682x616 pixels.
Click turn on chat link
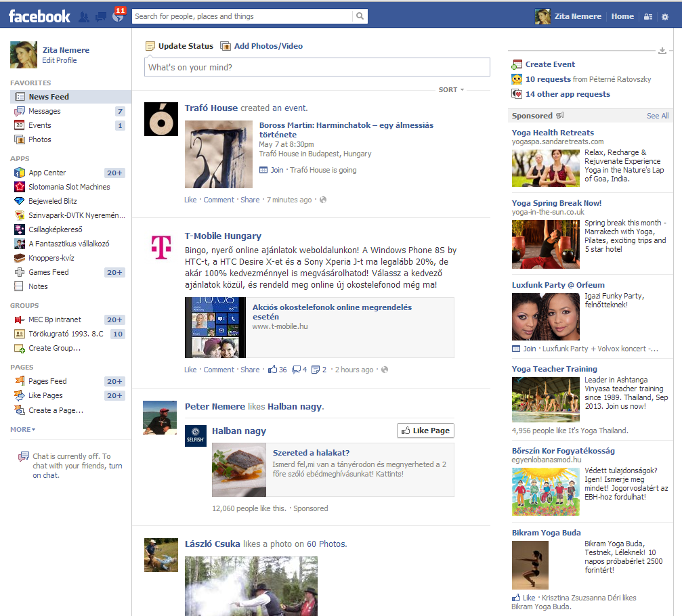tap(77, 470)
